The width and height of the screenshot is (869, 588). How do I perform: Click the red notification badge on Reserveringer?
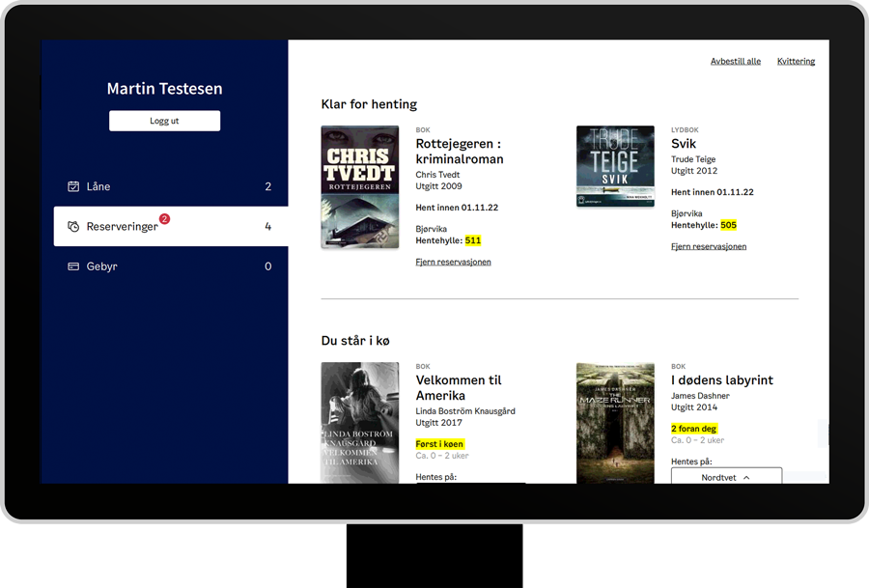[164, 219]
